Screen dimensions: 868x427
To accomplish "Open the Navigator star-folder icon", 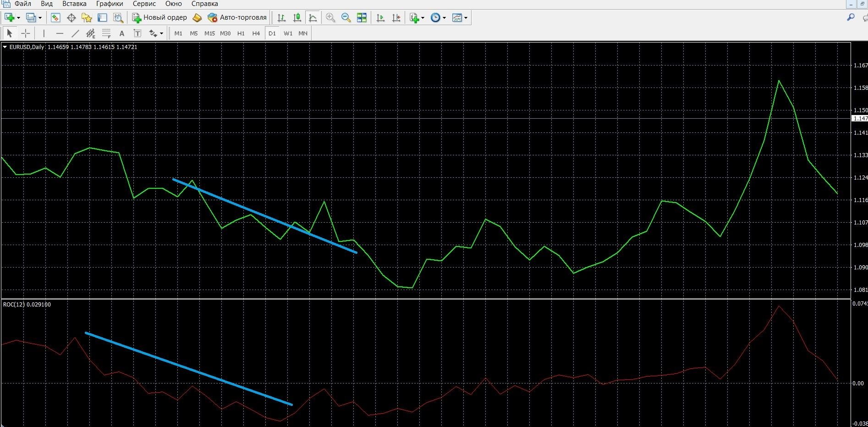I will 87,18.
